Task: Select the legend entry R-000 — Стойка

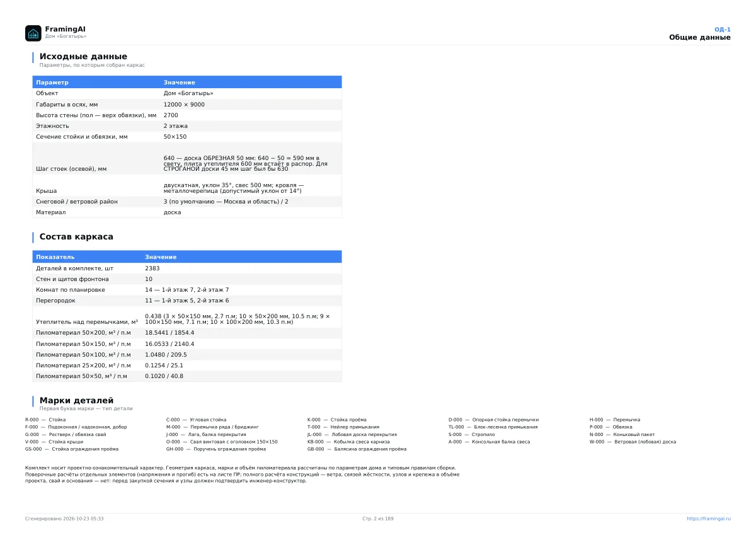Action: click(x=45, y=420)
